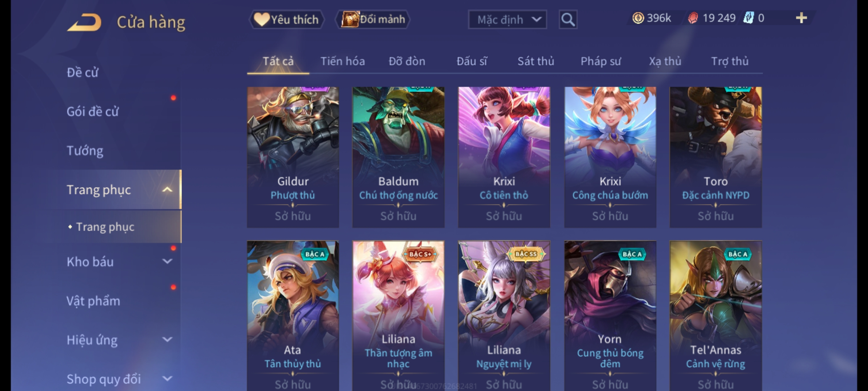Open the Gói đề cử menu item
This screenshot has width=868, height=391.
tap(93, 112)
